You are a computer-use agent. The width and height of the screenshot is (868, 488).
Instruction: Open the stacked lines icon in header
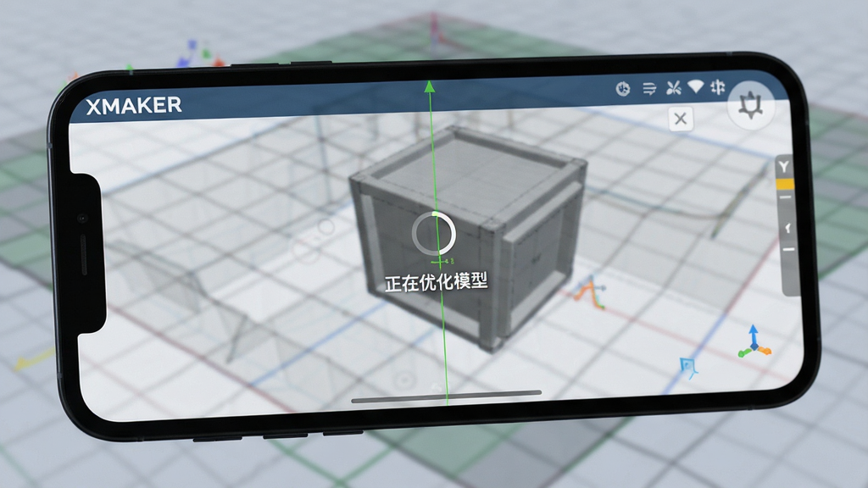pos(648,88)
